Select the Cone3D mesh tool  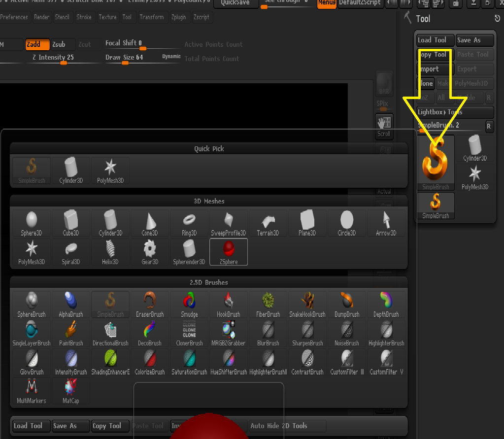[150, 223]
